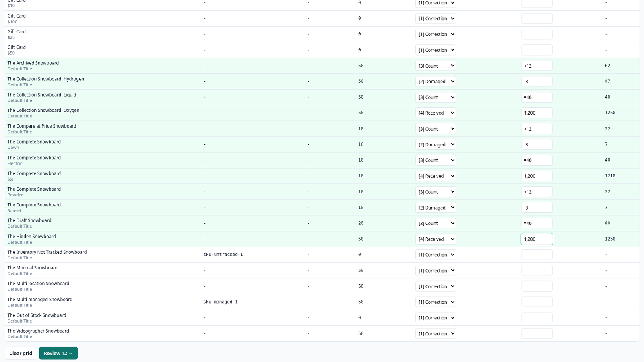Open reason dropdown for Multi-managed Snowboard
Image resolution: width=644 pixels, height=362 pixels.
[x=436, y=302]
